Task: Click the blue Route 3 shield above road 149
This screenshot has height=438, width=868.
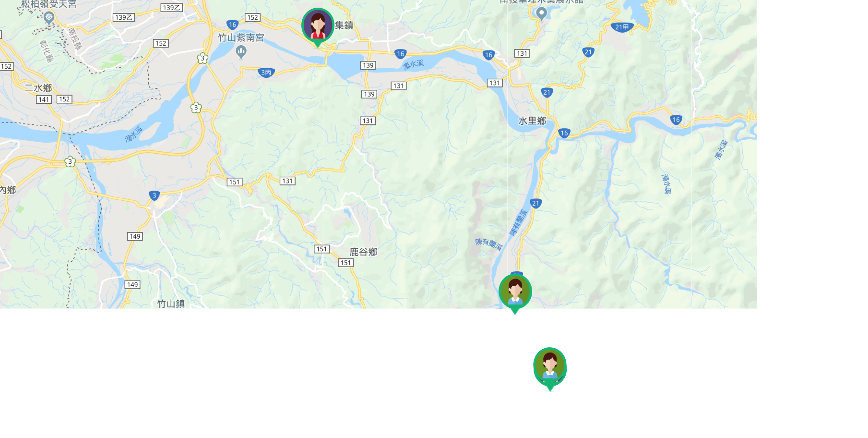Action: [x=154, y=195]
